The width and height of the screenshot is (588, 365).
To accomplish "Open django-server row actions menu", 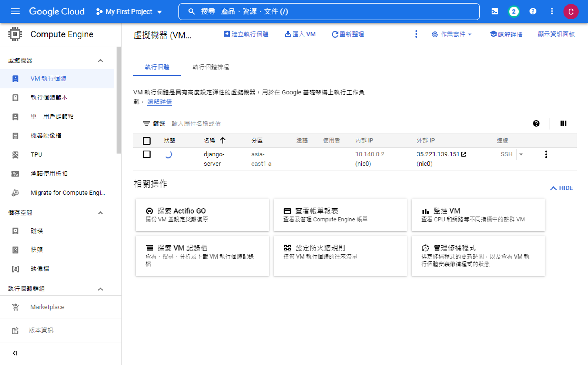I will pyautogui.click(x=546, y=154).
